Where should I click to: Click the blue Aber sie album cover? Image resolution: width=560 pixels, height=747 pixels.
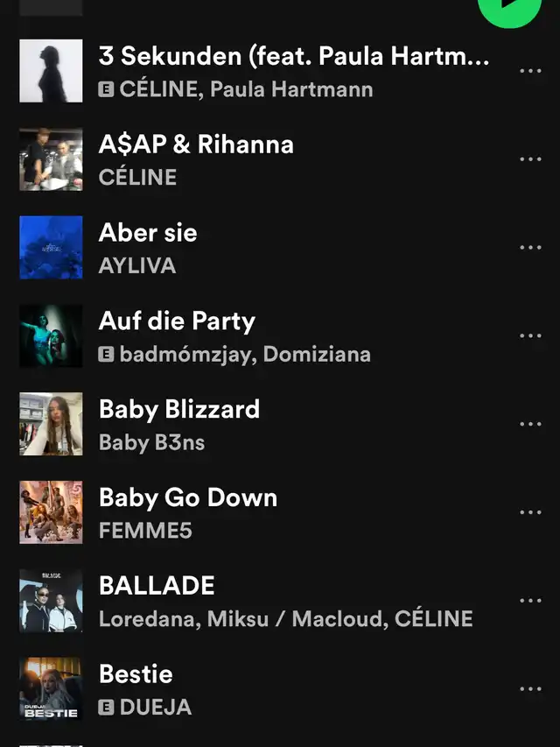[51, 247]
